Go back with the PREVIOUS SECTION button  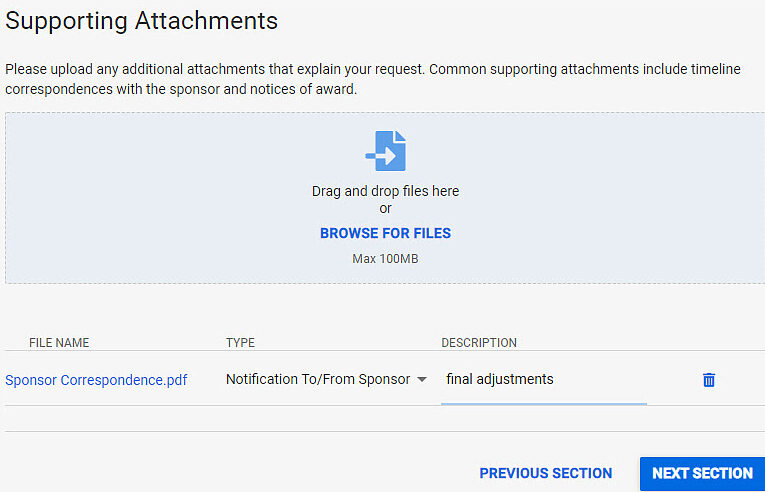click(x=545, y=473)
